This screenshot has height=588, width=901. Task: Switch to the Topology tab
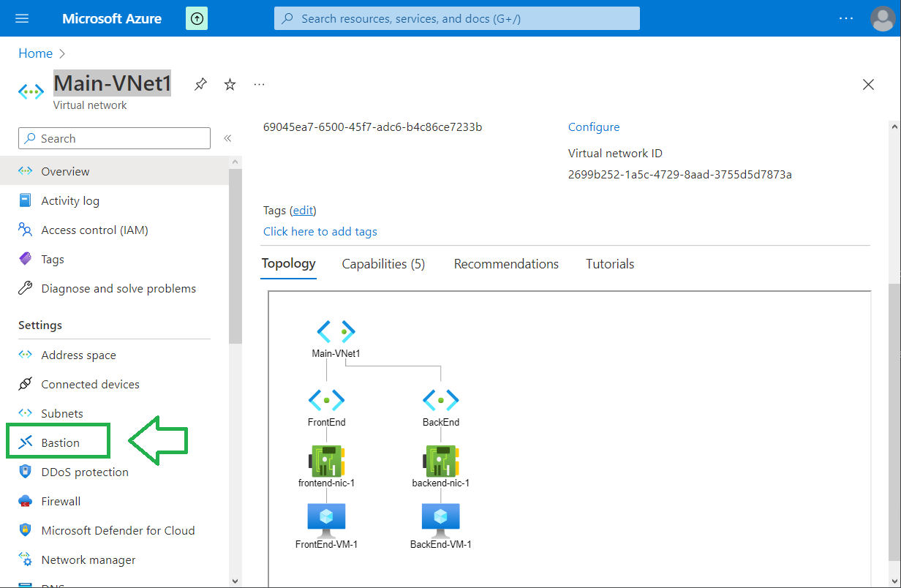pos(289,264)
